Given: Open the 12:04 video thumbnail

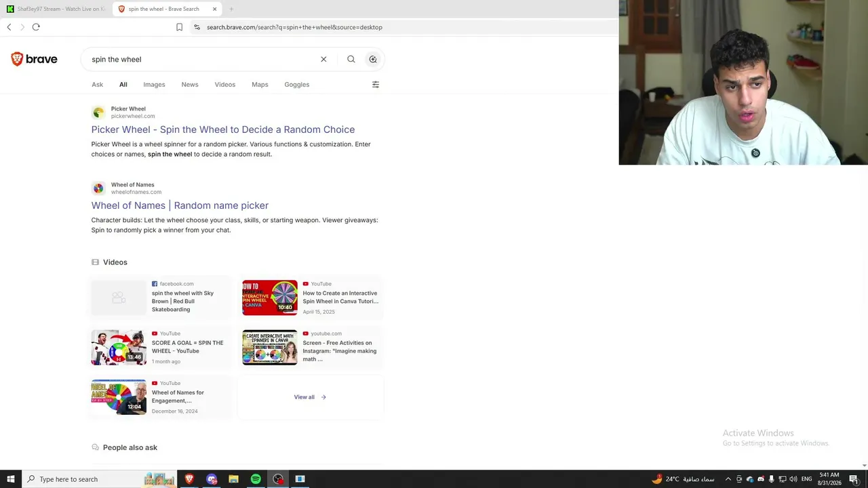Looking at the screenshot, I should 119,396.
